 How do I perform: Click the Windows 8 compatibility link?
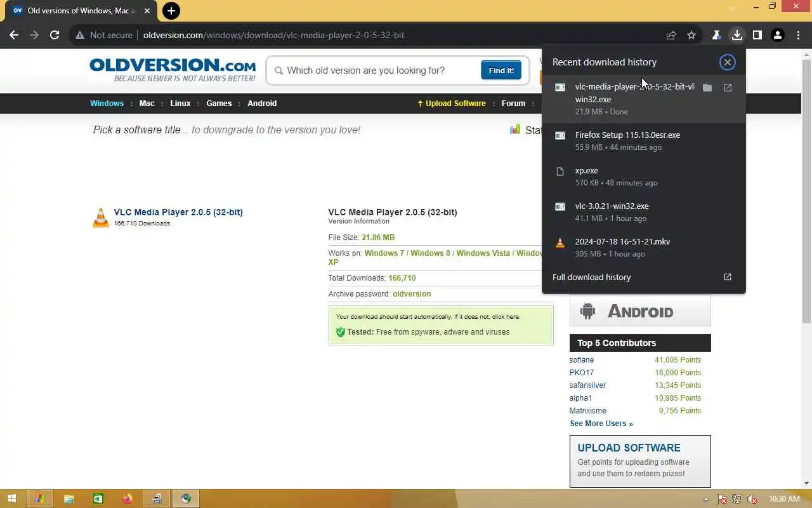(x=430, y=253)
